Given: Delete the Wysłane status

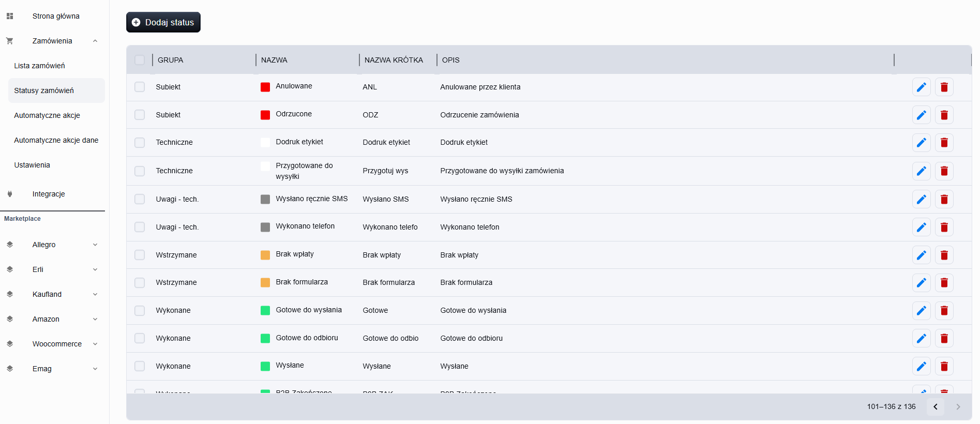Looking at the screenshot, I should 944,366.
